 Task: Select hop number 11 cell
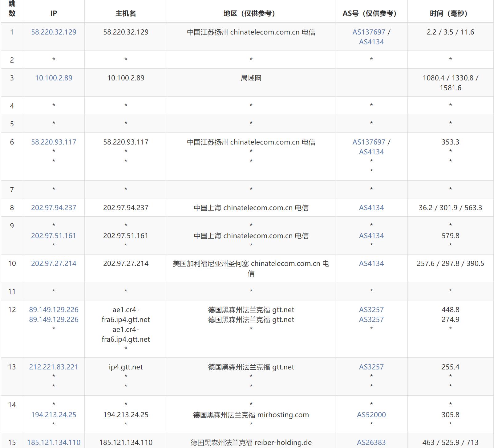(x=12, y=291)
